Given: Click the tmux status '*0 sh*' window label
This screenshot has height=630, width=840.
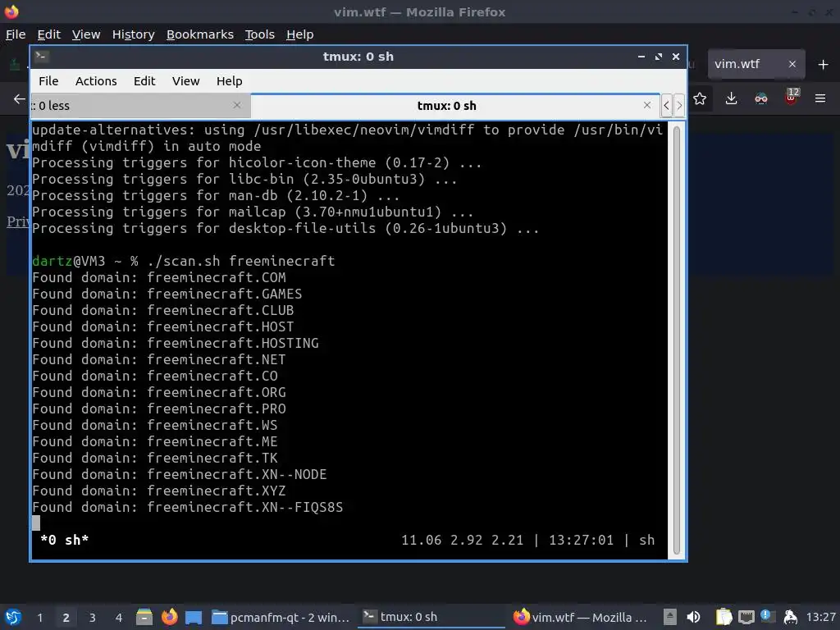Looking at the screenshot, I should pos(64,540).
